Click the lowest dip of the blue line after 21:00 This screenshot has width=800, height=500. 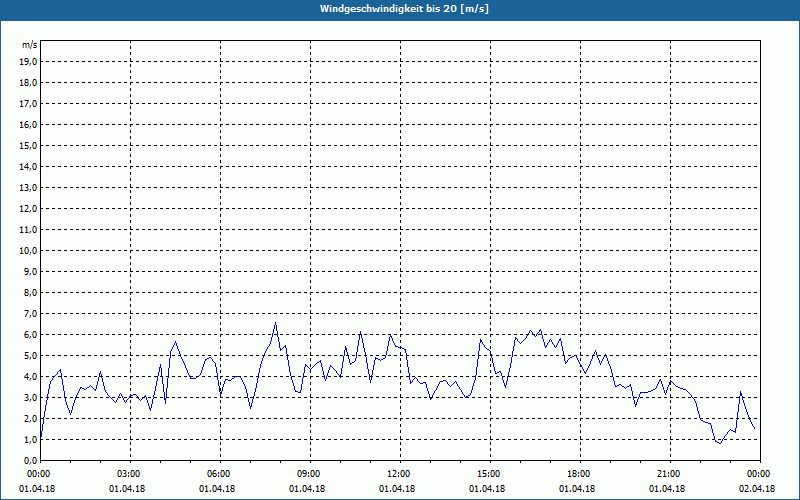tap(720, 443)
